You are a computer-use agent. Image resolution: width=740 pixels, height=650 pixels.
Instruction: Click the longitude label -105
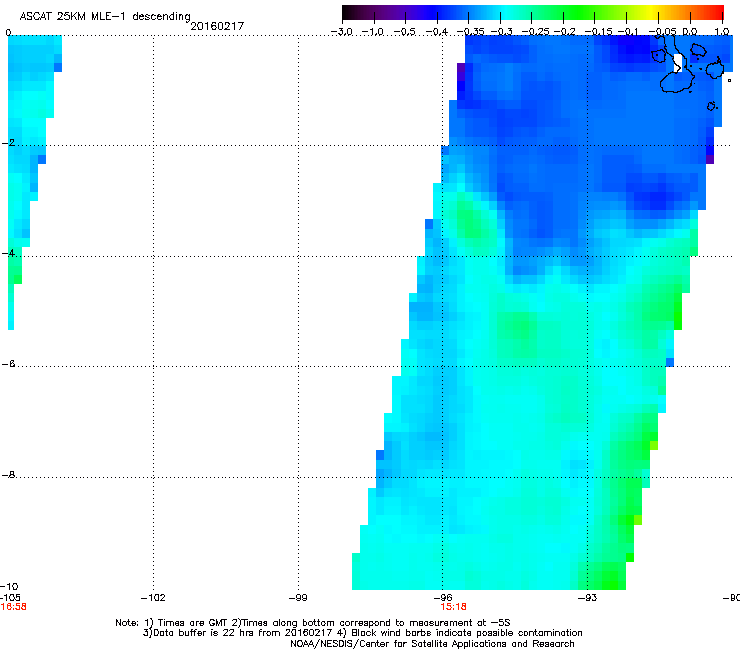[10, 598]
